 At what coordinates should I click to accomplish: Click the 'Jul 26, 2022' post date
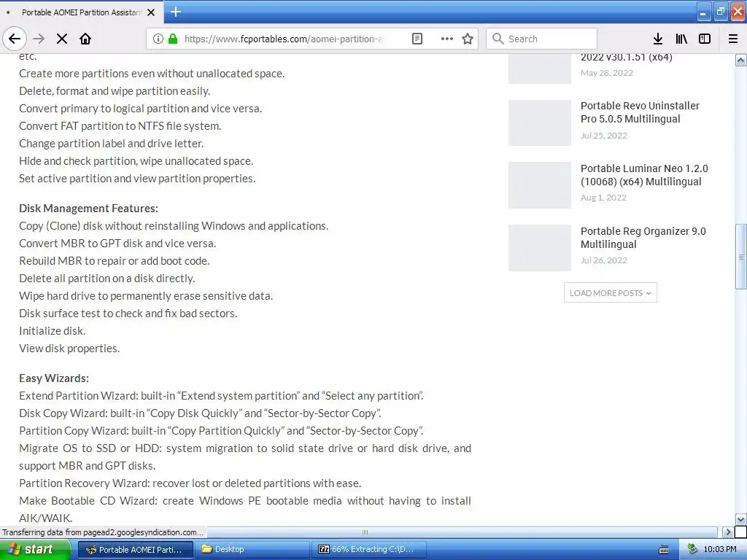(x=603, y=260)
